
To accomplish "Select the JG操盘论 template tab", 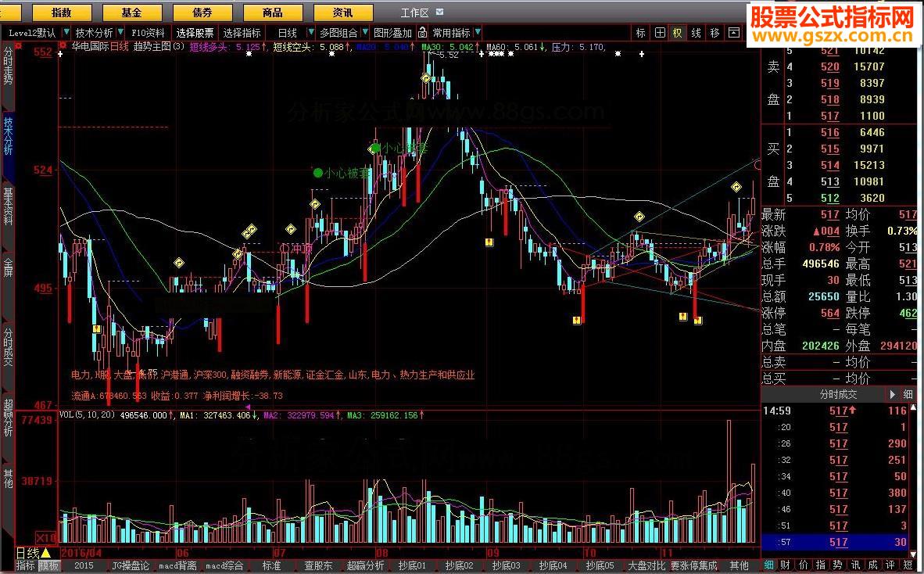I will click(131, 565).
